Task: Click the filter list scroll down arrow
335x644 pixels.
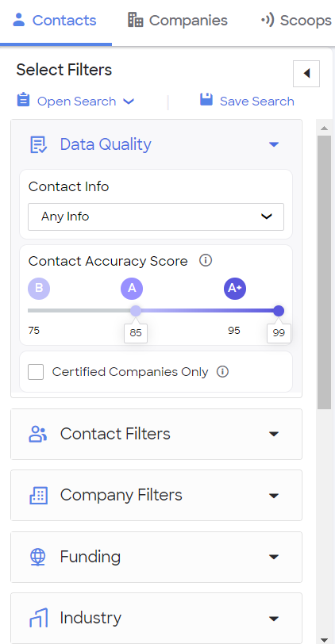Action: point(324,639)
